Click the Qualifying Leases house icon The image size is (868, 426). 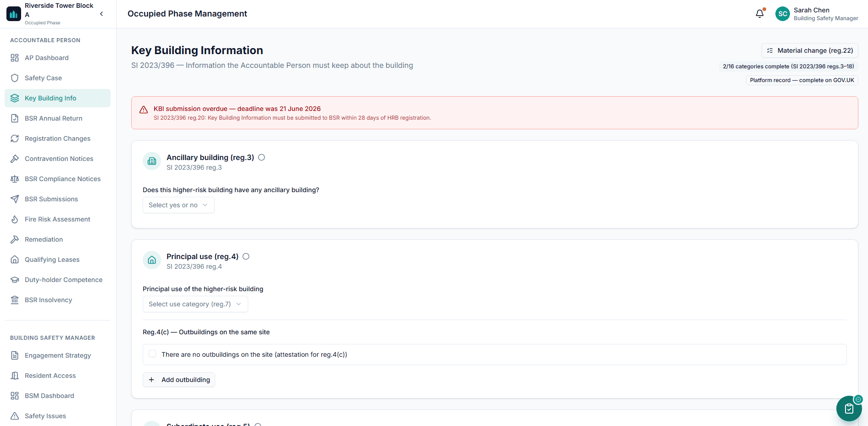[x=15, y=260]
